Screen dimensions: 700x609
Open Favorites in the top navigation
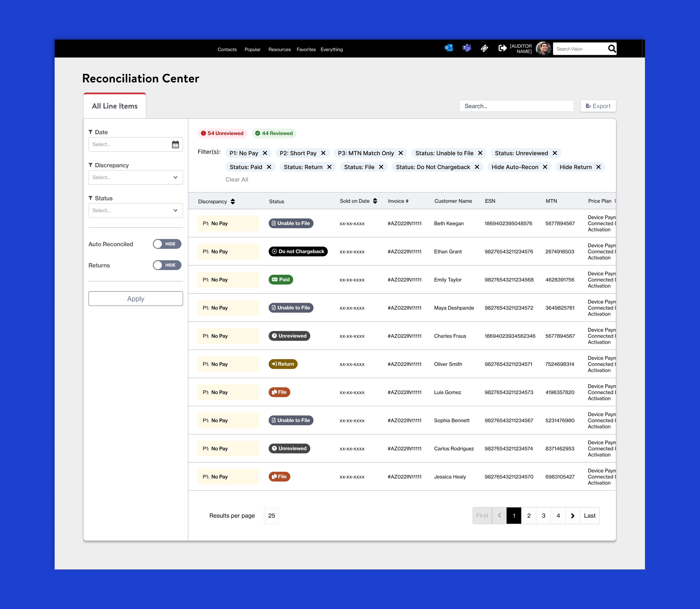pyautogui.click(x=306, y=50)
